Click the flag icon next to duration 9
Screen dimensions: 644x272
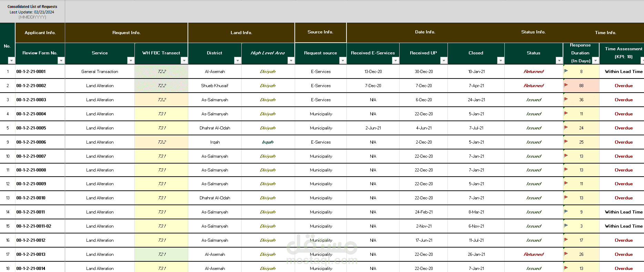[x=566, y=211]
